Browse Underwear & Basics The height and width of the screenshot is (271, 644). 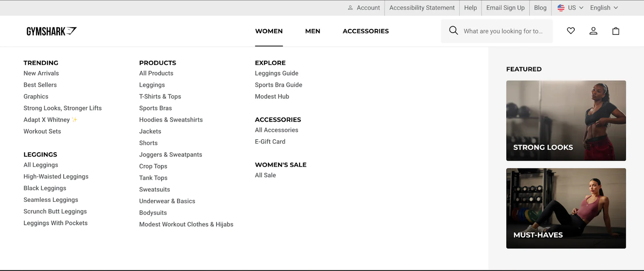[x=167, y=201]
